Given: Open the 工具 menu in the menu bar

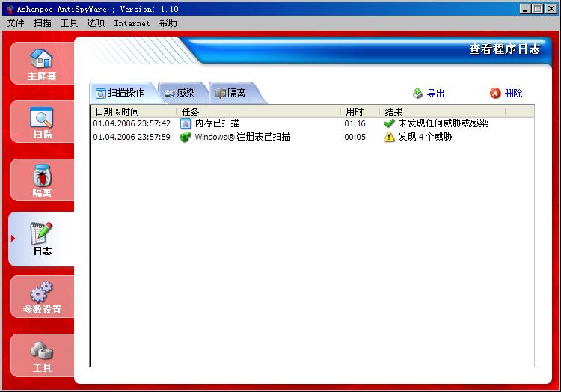Looking at the screenshot, I should pos(69,23).
